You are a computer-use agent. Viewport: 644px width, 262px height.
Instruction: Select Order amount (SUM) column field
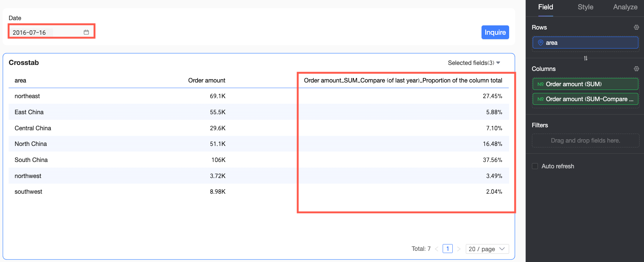(x=585, y=84)
